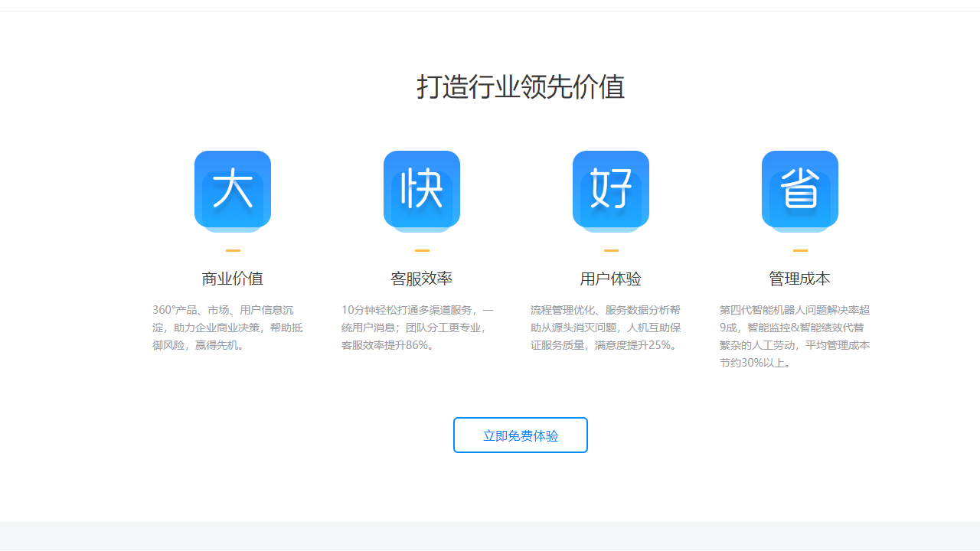Click the yellow dash under 大 icon
980x551 pixels.
[x=233, y=250]
